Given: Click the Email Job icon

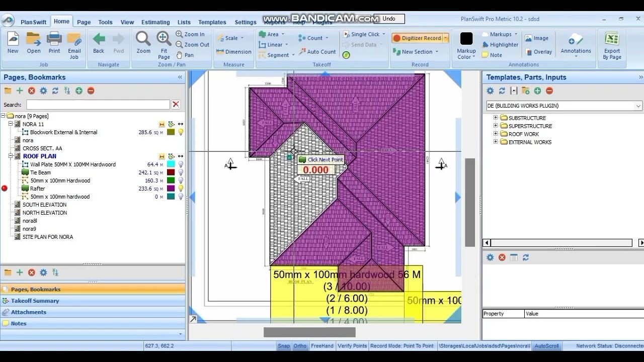Looking at the screenshot, I should [x=74, y=46].
